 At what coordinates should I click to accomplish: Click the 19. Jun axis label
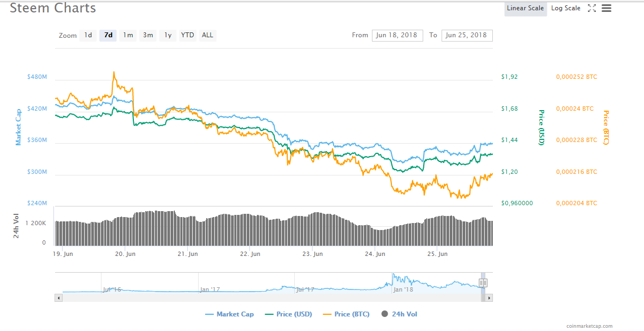(63, 254)
